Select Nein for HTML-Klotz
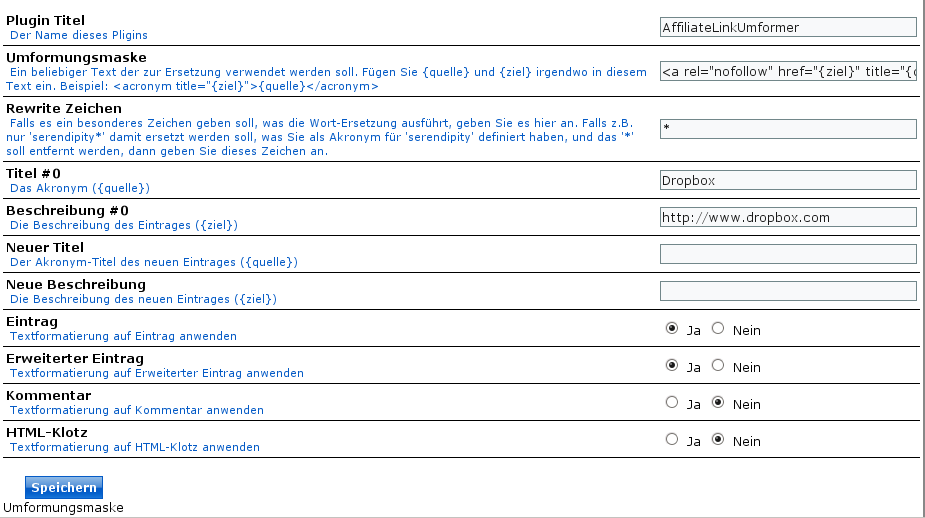Viewport: 925px width, 518px height. tap(717, 439)
